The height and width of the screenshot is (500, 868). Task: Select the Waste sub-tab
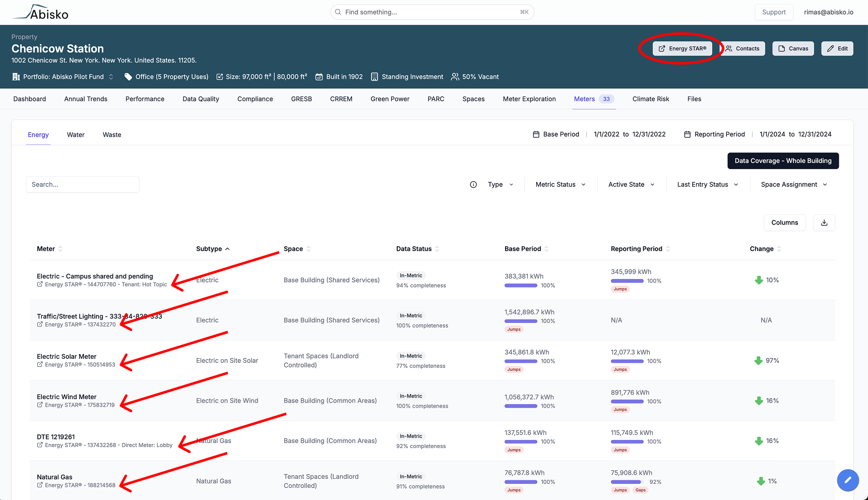point(112,135)
